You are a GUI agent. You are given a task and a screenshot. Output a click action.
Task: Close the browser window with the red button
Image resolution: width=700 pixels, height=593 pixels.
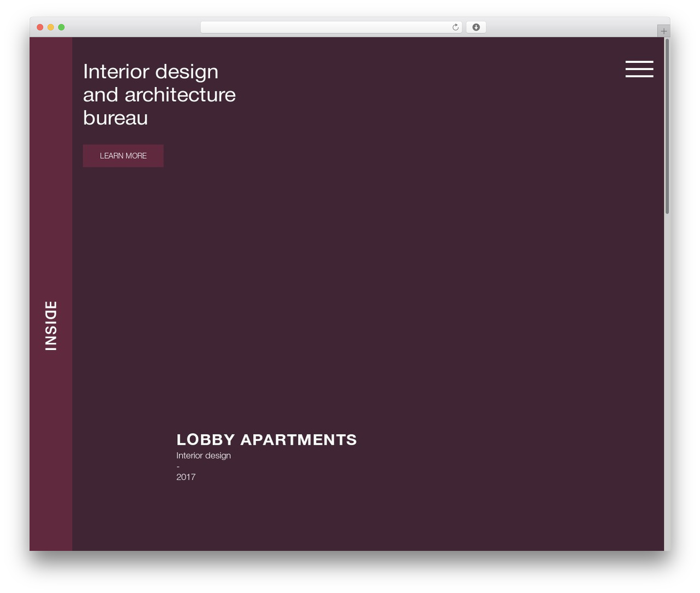click(40, 27)
